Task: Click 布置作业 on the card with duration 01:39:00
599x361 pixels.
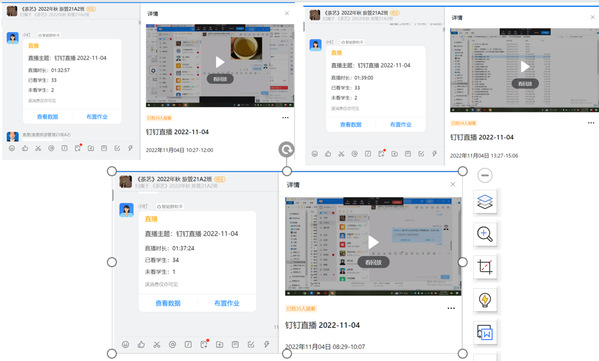Action: point(401,125)
